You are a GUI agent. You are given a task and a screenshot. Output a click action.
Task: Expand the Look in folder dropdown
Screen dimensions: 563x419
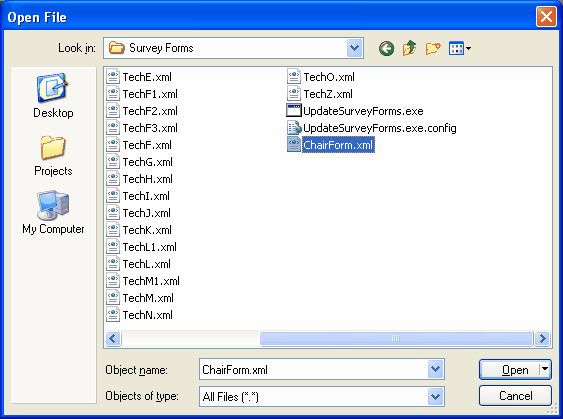tap(355, 48)
